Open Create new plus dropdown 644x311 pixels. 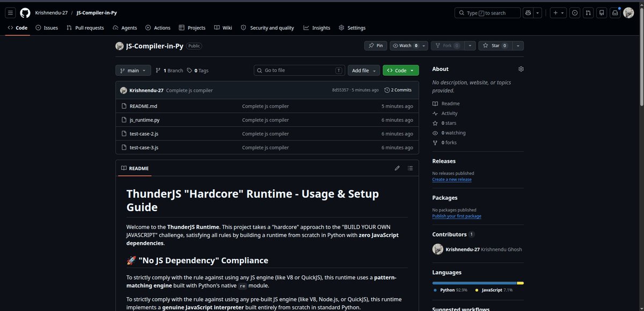(x=558, y=12)
